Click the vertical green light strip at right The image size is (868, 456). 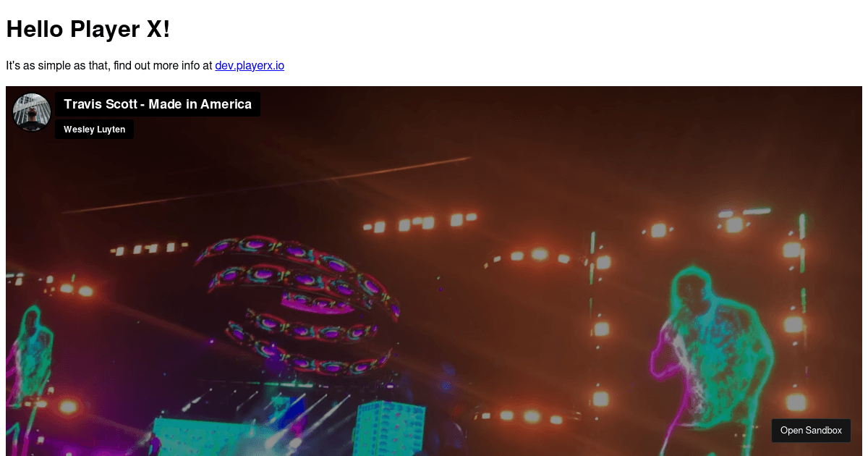803,261
